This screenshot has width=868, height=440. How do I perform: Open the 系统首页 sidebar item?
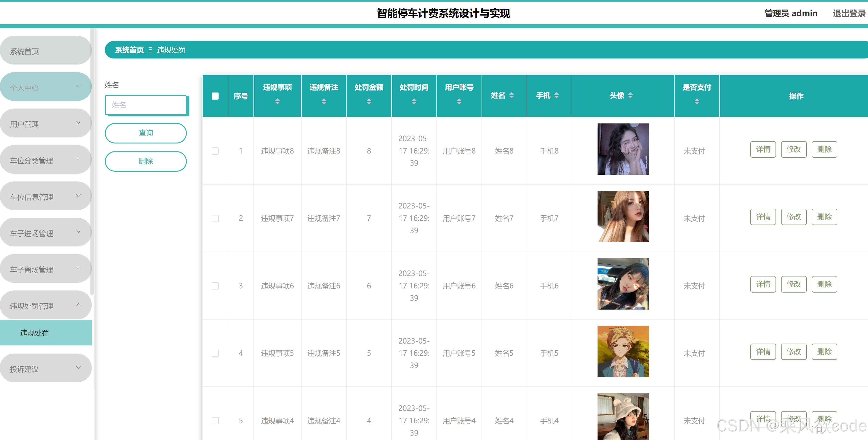point(45,51)
